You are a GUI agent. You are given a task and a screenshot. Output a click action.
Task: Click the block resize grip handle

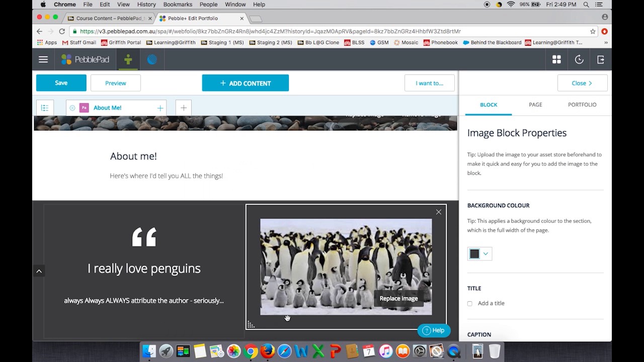(x=251, y=325)
